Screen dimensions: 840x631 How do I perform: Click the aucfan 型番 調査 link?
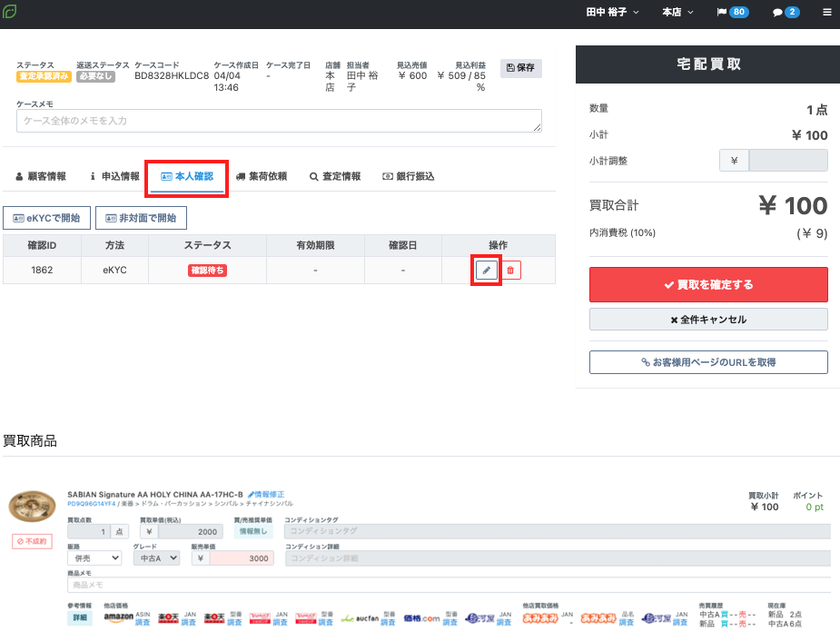388,622
